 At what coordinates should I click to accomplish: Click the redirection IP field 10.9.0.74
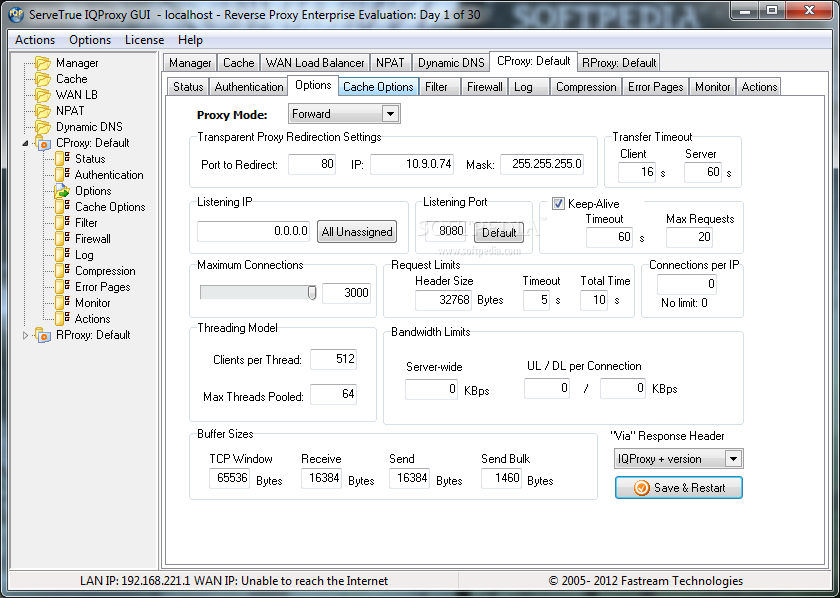[x=412, y=164]
